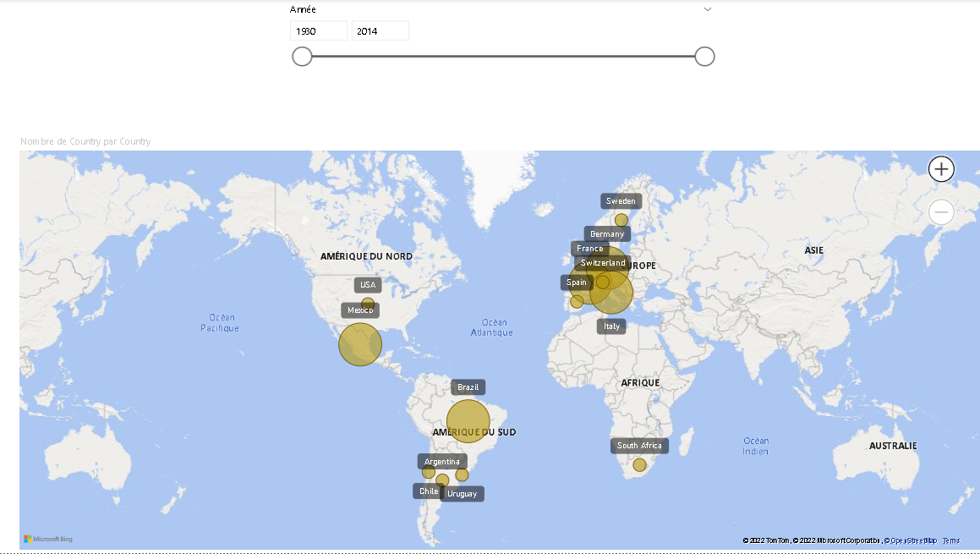Click the end year field showing 2014
The width and height of the screenshot is (980, 554).
click(380, 31)
